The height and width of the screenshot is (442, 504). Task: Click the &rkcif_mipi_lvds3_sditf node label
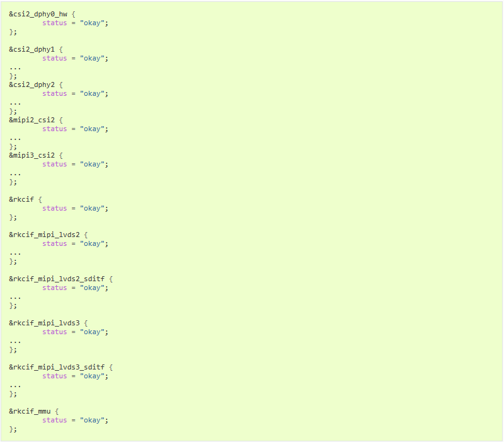[57, 367]
